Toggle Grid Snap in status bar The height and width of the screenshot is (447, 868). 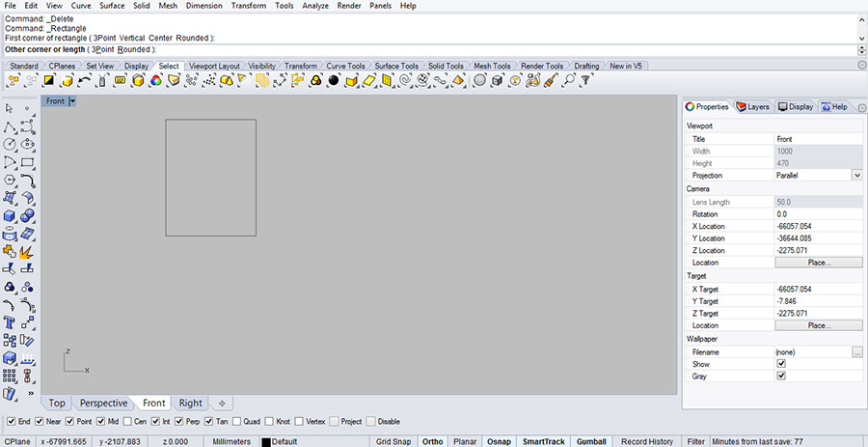tap(393, 441)
